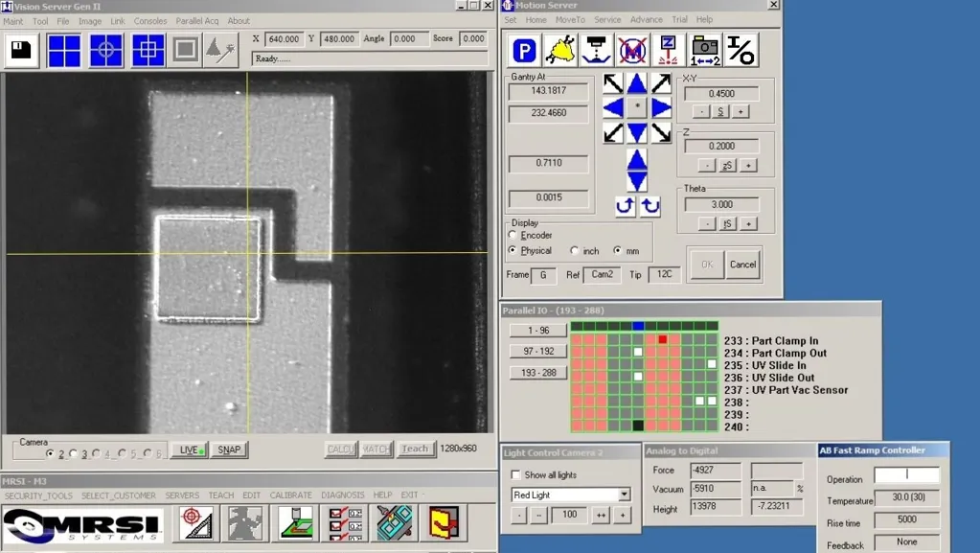Click the Motors Off icon
This screenshot has height=553, width=980.
[631, 50]
